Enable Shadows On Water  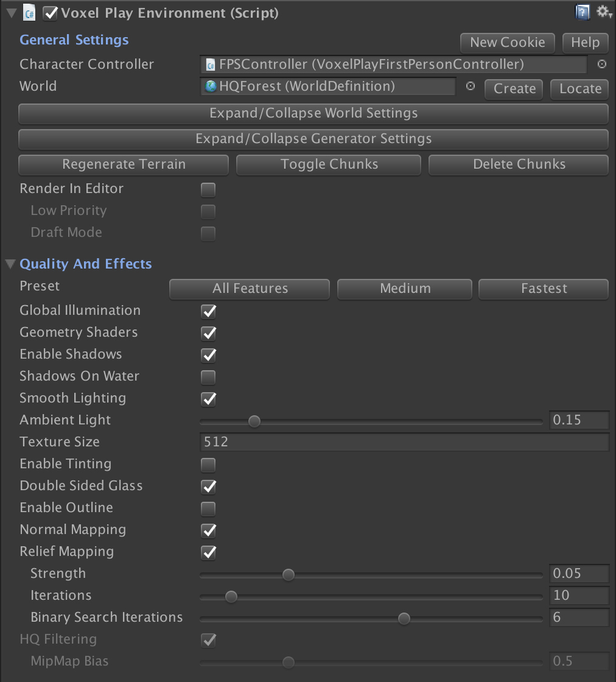[208, 377]
